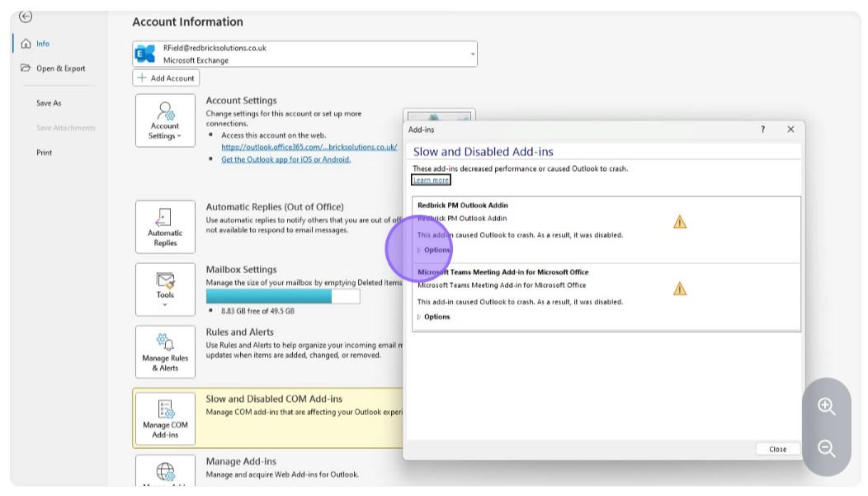Select Save As in the sidebar
This screenshot has width=868, height=496.
49,103
